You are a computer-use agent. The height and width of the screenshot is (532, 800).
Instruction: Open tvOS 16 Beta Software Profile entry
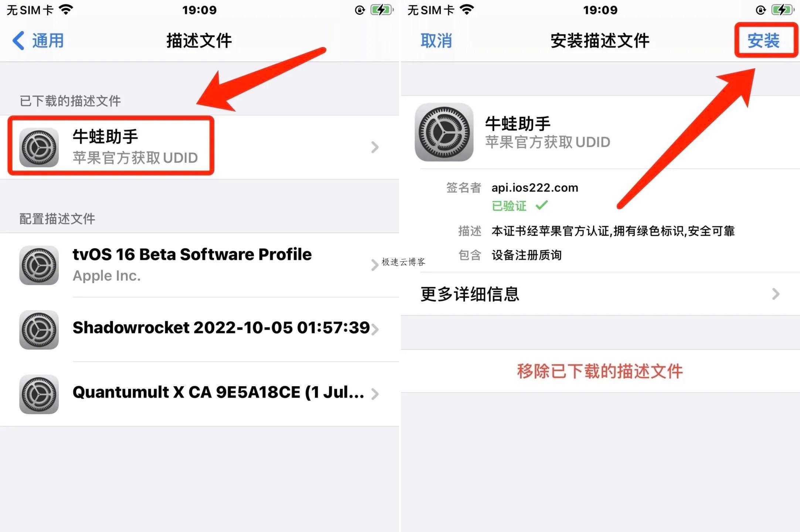(200, 265)
